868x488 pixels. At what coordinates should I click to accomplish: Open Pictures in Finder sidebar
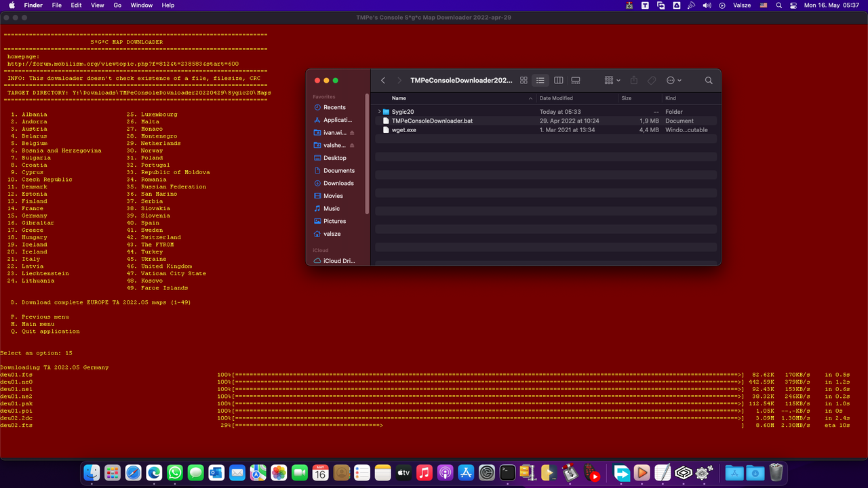(x=334, y=221)
